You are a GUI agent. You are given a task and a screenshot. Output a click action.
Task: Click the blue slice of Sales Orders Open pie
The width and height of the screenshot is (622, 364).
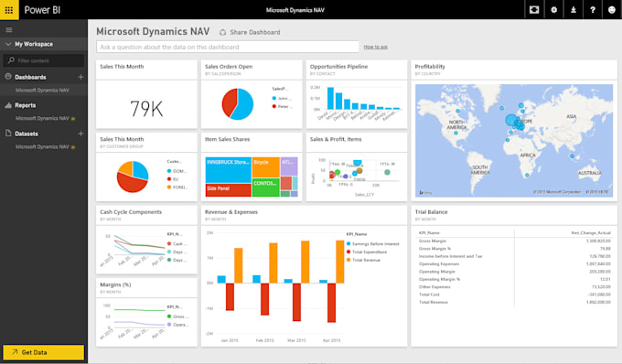point(243,105)
